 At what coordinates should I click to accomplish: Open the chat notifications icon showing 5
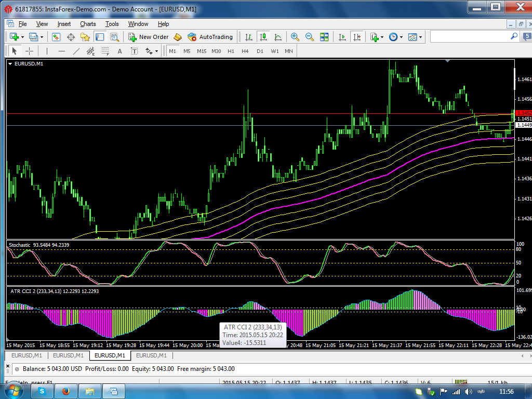pyautogui.click(x=527, y=36)
